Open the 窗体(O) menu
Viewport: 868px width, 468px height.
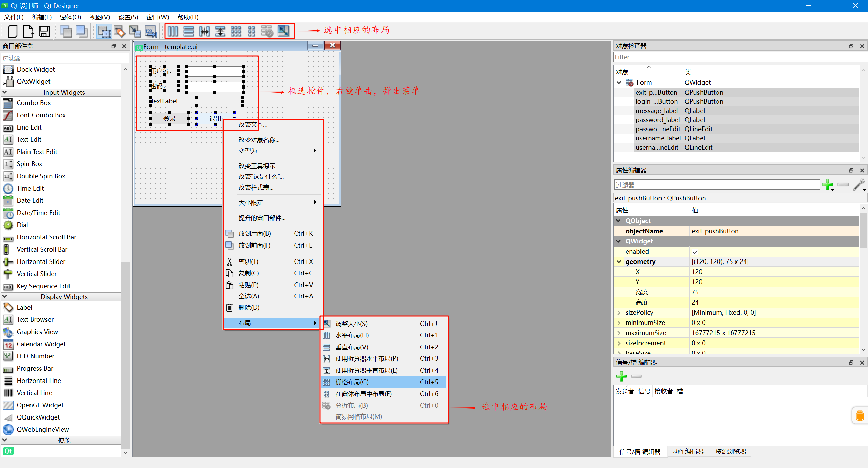pyautogui.click(x=70, y=17)
